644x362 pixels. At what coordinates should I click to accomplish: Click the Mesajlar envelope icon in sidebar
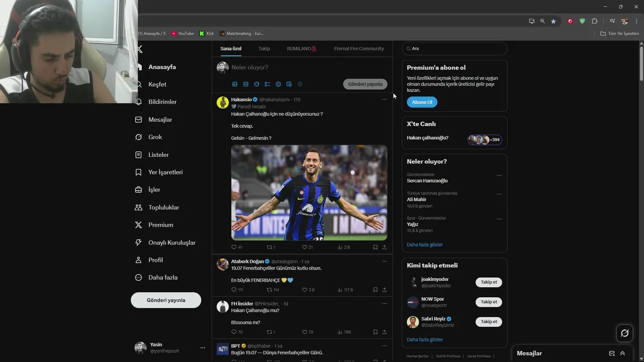(x=138, y=120)
